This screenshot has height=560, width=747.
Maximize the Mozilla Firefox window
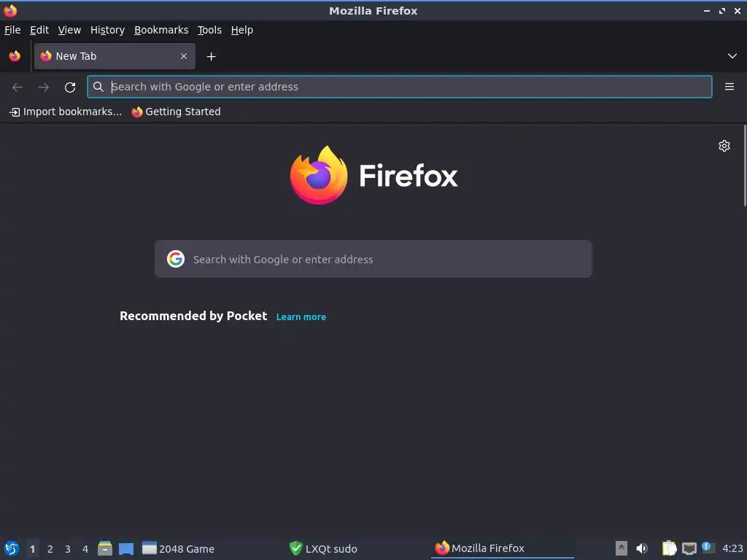(x=722, y=10)
